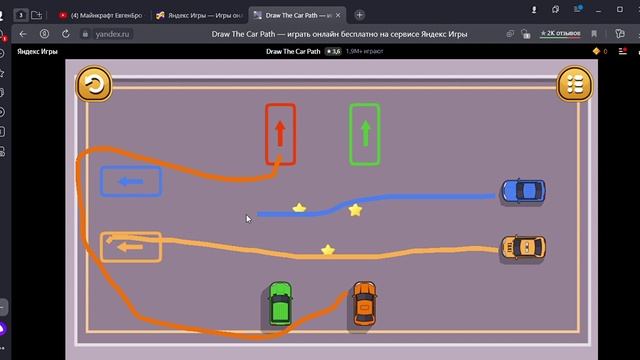Select the green car

280,303
